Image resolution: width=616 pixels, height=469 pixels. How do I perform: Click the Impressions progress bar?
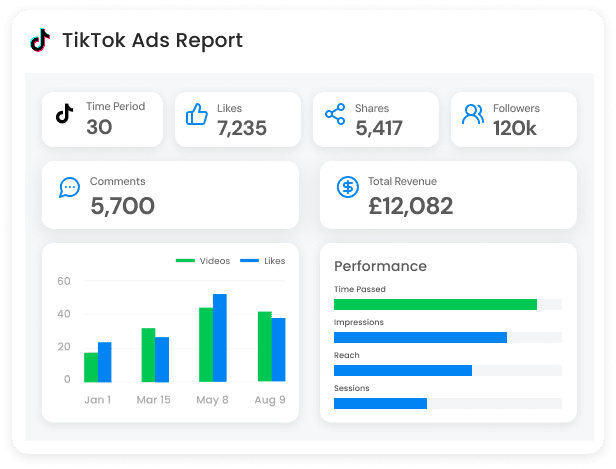coord(448,337)
